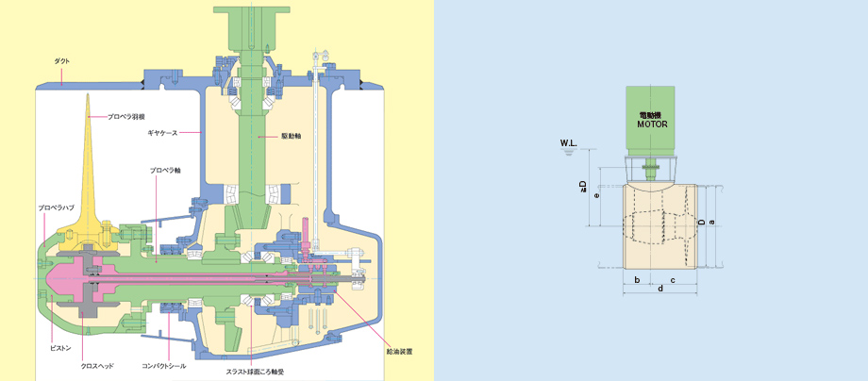The image size is (868, 381).
Task: Select dimension label c below the duct
Action: coord(672,280)
